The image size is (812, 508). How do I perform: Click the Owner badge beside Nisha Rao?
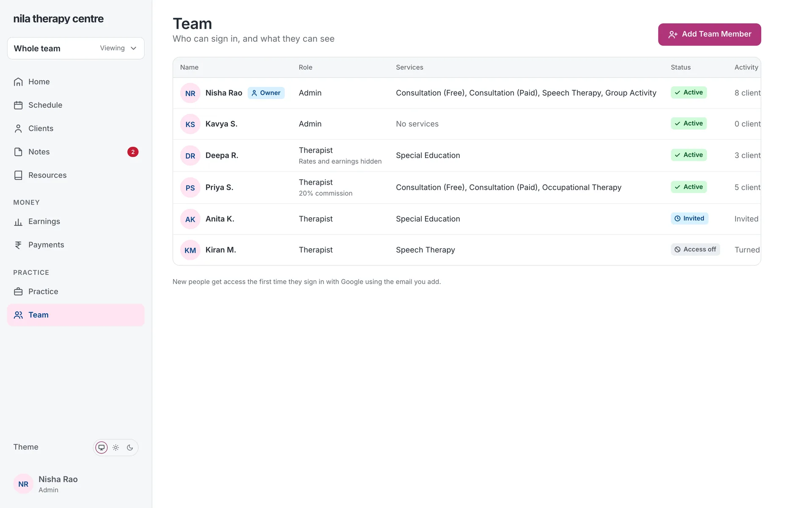click(266, 93)
